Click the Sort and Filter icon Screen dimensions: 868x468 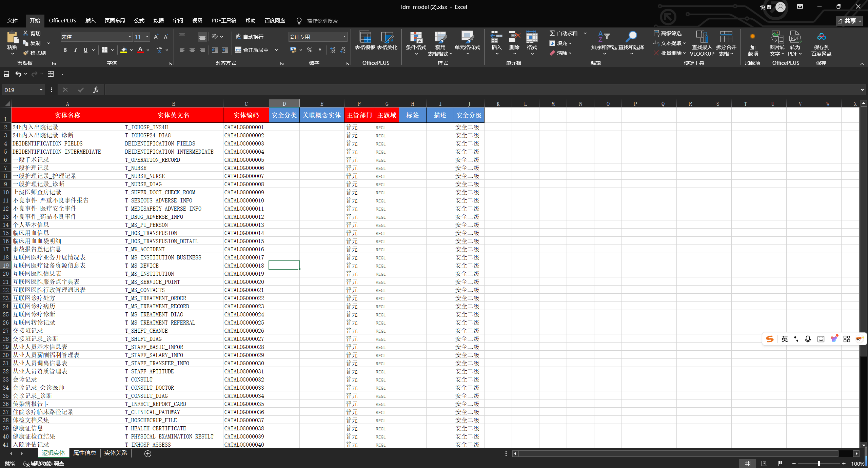pos(604,37)
